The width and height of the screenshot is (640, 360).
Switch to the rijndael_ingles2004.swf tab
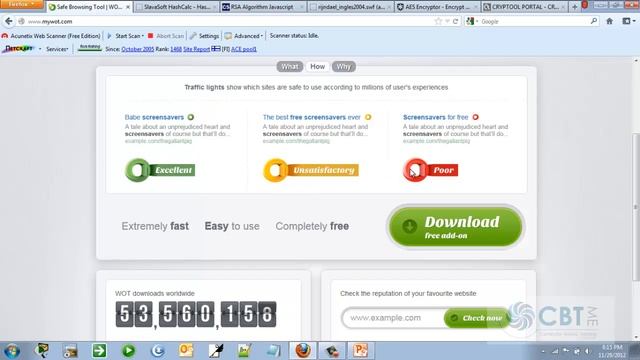[x=350, y=7]
